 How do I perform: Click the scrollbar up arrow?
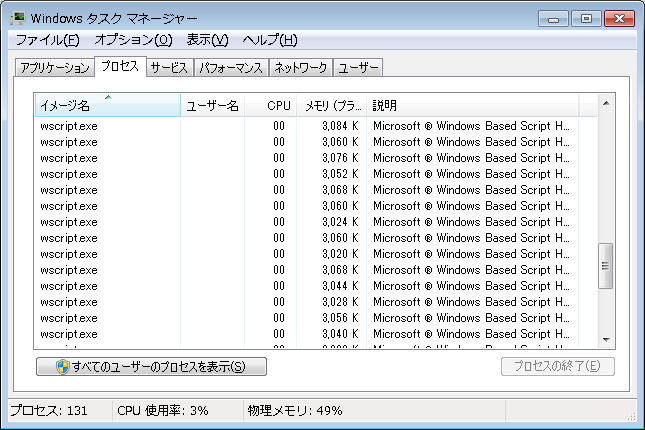click(606, 103)
